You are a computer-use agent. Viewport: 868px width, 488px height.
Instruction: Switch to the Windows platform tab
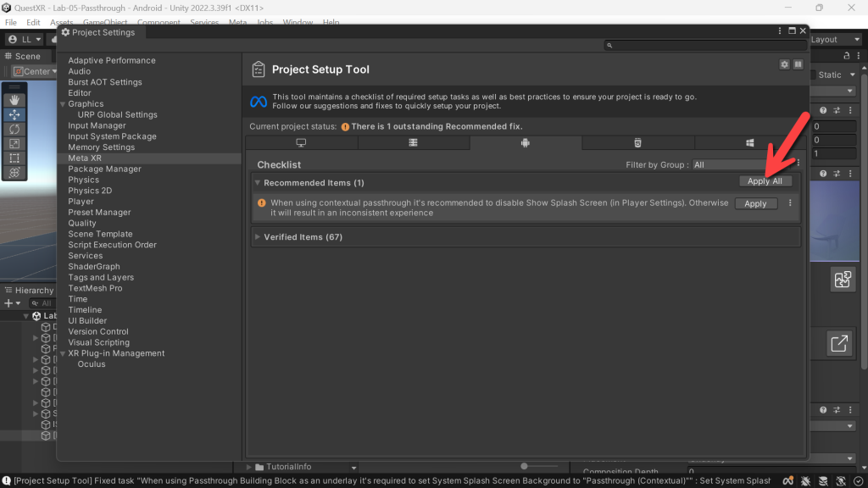tap(749, 142)
